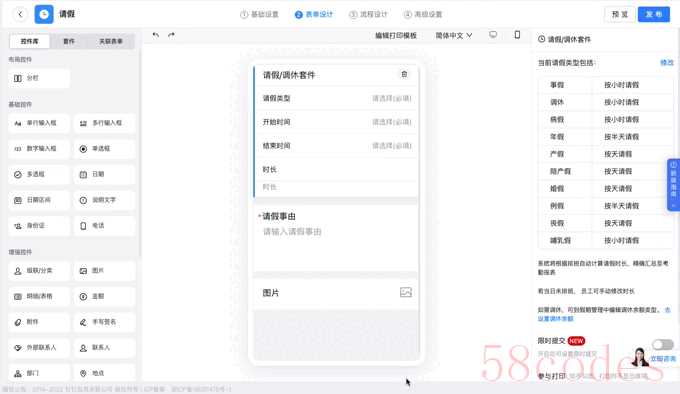Go to step 4 高级设置
Screen dimensions: 680x394
pos(423,14)
